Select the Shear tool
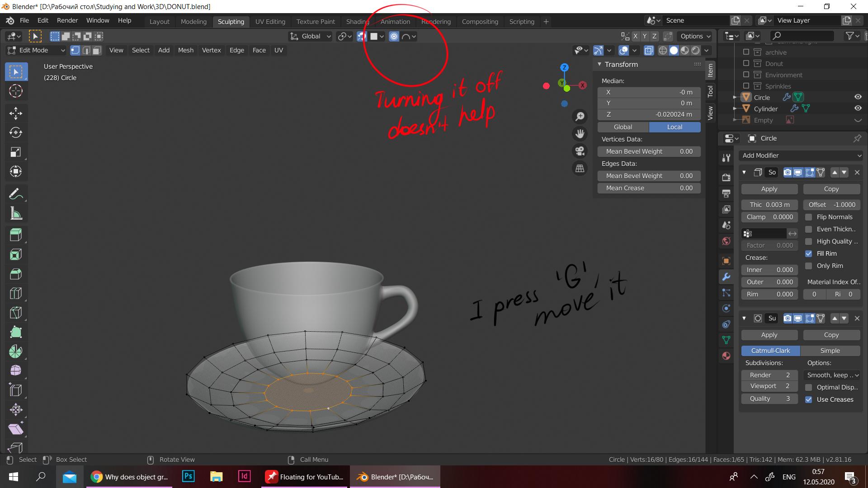This screenshot has width=868, height=488. (16, 429)
